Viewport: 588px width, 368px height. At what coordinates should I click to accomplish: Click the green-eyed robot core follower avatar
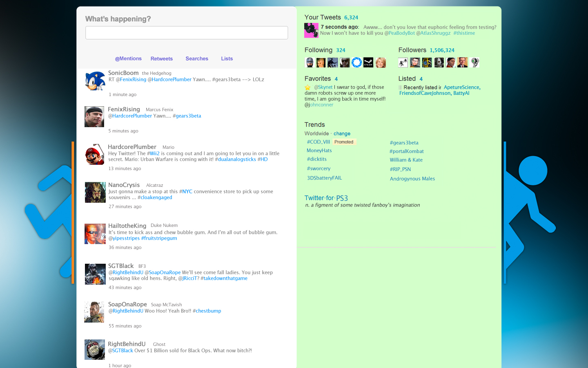[474, 63]
